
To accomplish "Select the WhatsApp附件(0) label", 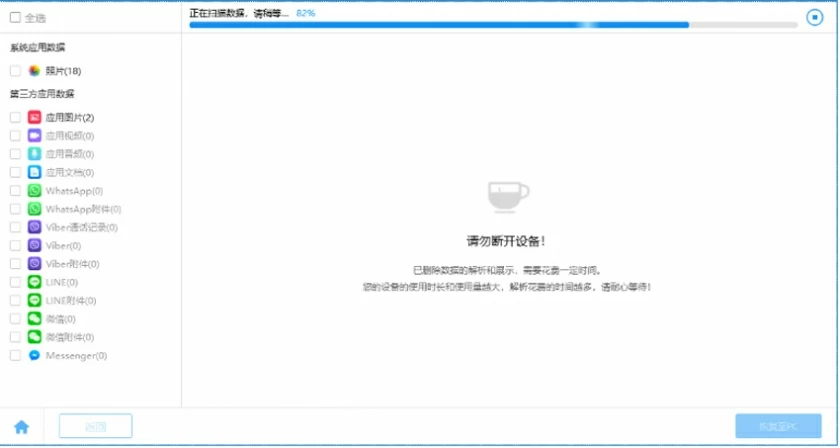I will pos(83,209).
